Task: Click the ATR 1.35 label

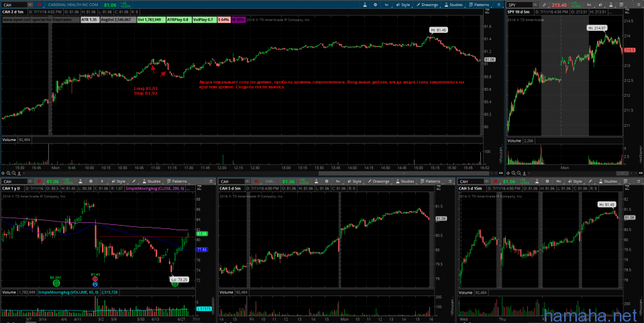Action: (x=89, y=19)
